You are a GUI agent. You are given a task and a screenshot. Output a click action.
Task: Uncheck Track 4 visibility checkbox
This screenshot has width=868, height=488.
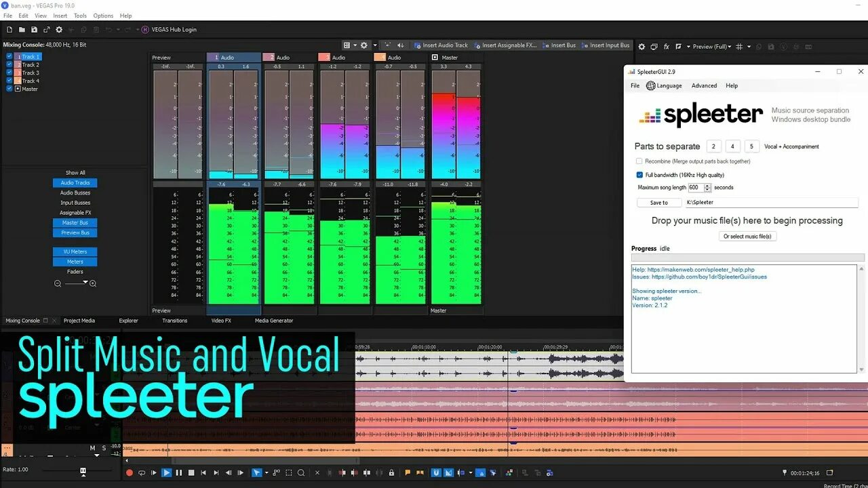click(9, 81)
